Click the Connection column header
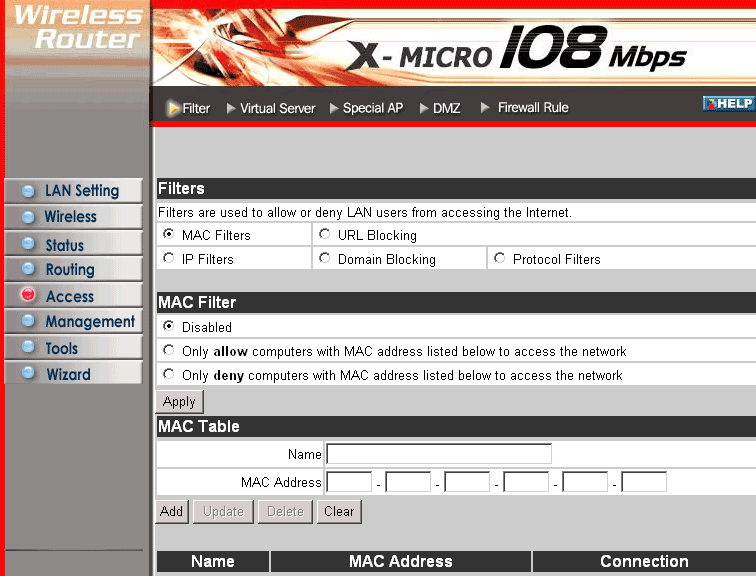 click(x=644, y=562)
